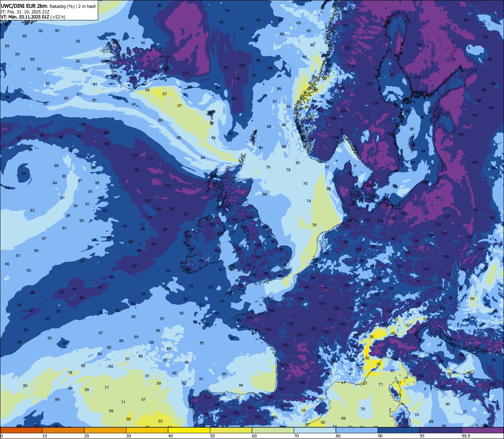Click the 'IT: Fös. 31. 10. 2025 21Z' line

[x=25, y=12]
